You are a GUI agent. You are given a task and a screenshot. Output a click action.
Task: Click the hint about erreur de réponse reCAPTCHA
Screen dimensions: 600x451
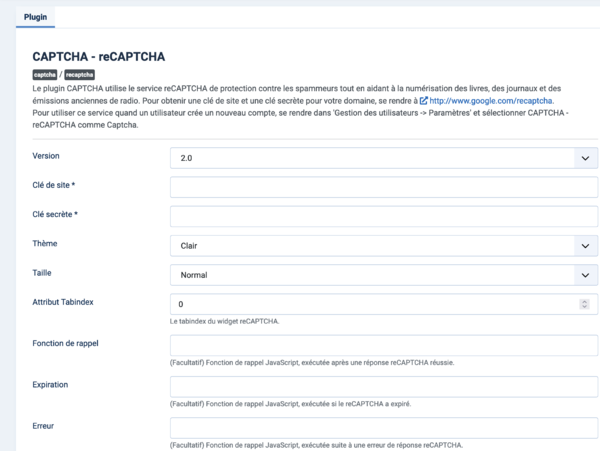(316, 445)
